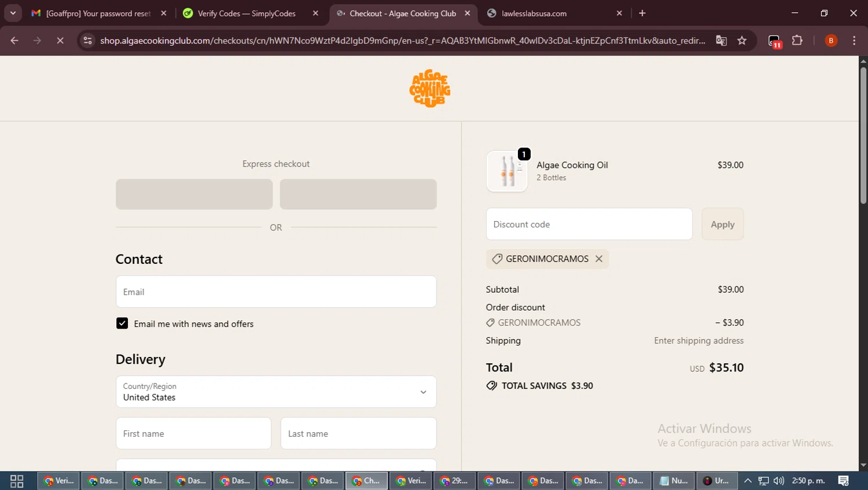The image size is (868, 490).
Task: Click the Subtotal label
Action: [x=502, y=289]
